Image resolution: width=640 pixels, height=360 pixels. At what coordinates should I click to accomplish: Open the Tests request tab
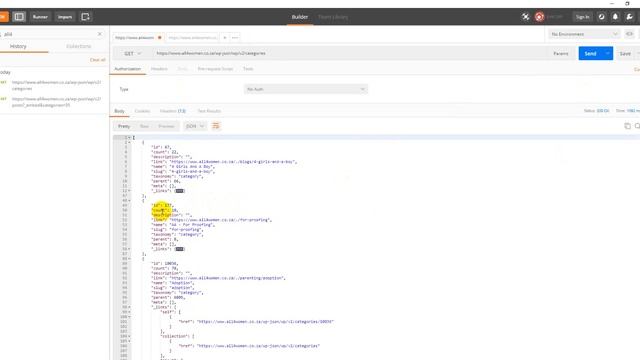click(x=248, y=69)
